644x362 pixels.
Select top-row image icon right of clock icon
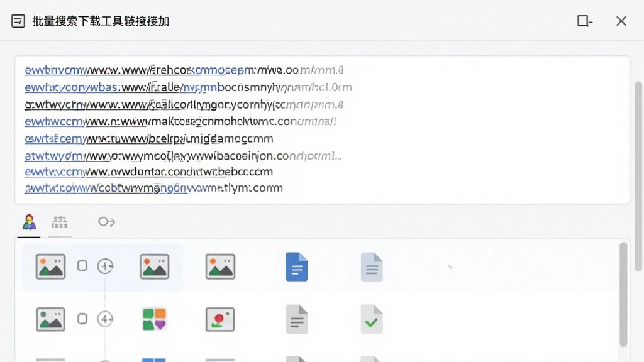155,266
